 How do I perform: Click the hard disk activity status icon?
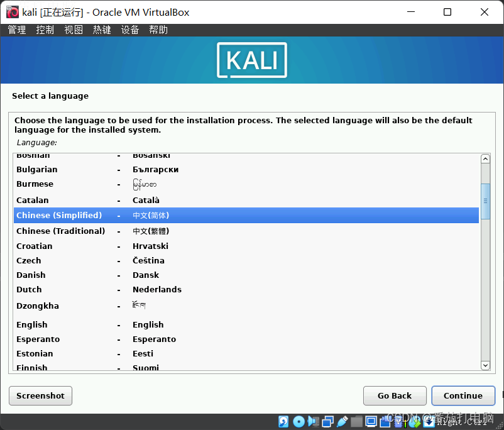283,421
